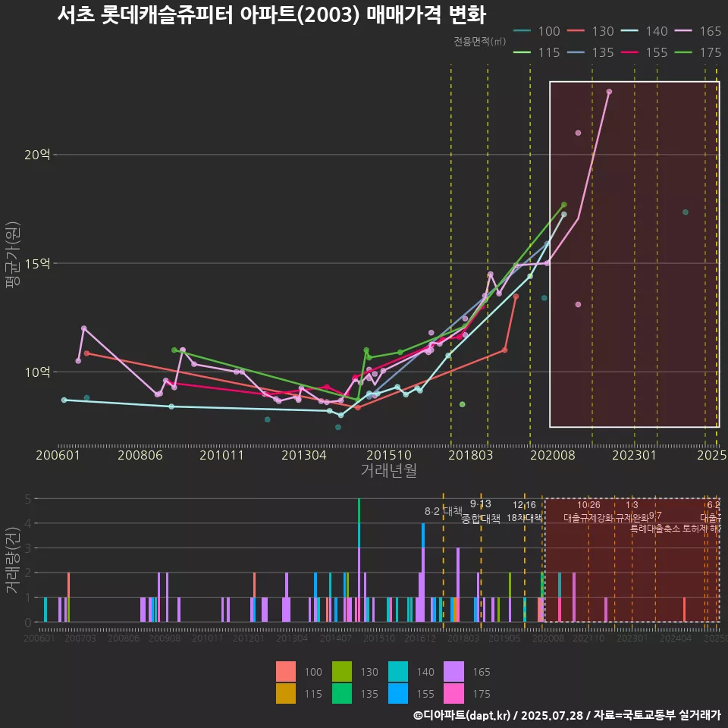Select the 140 line legend entry at top

tap(645, 31)
